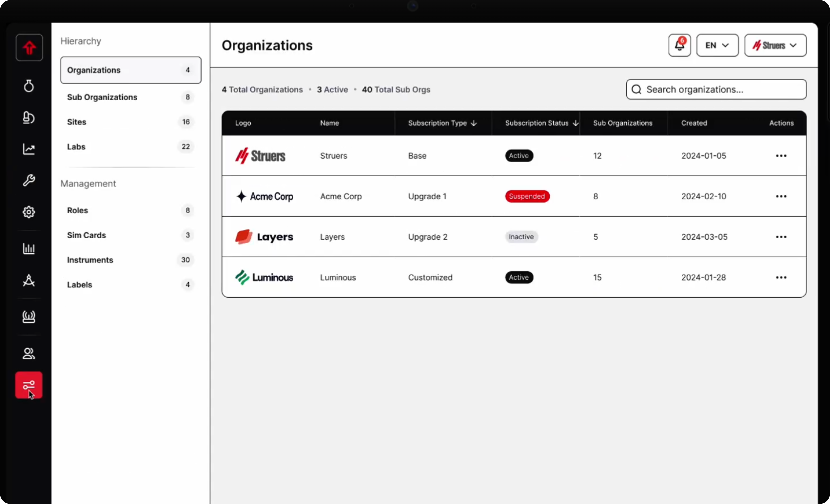Image resolution: width=830 pixels, height=504 pixels.
Task: Click the flask icon in the sidebar
Action: pyautogui.click(x=29, y=86)
